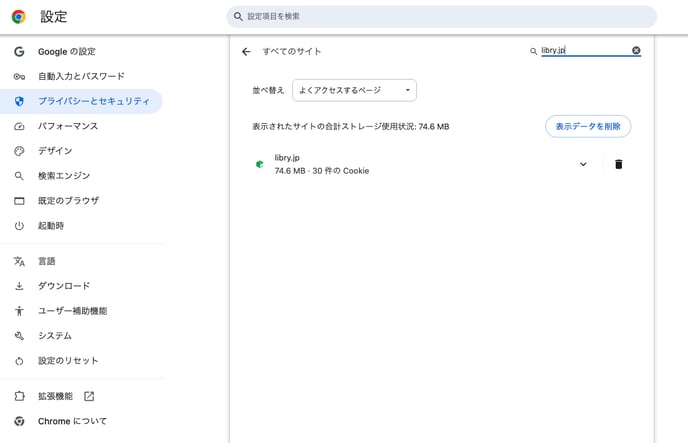
Task: Open 既定のブラウザ settings
Action: click(x=68, y=201)
